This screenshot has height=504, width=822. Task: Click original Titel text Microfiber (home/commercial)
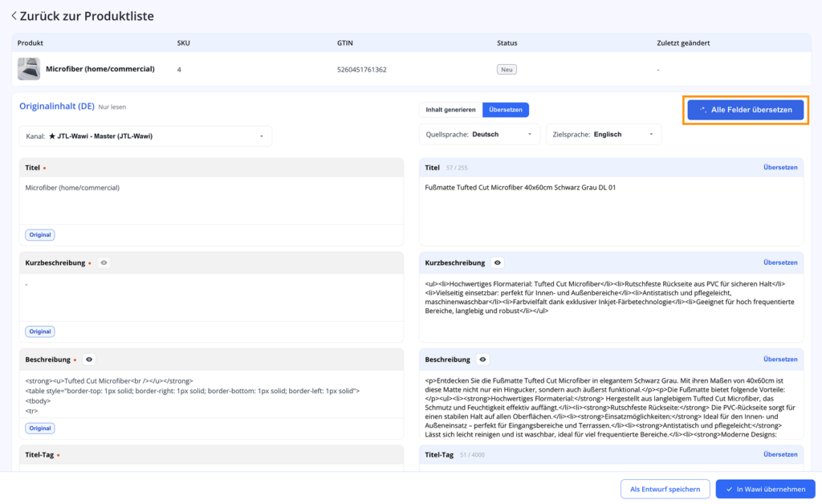pos(72,188)
